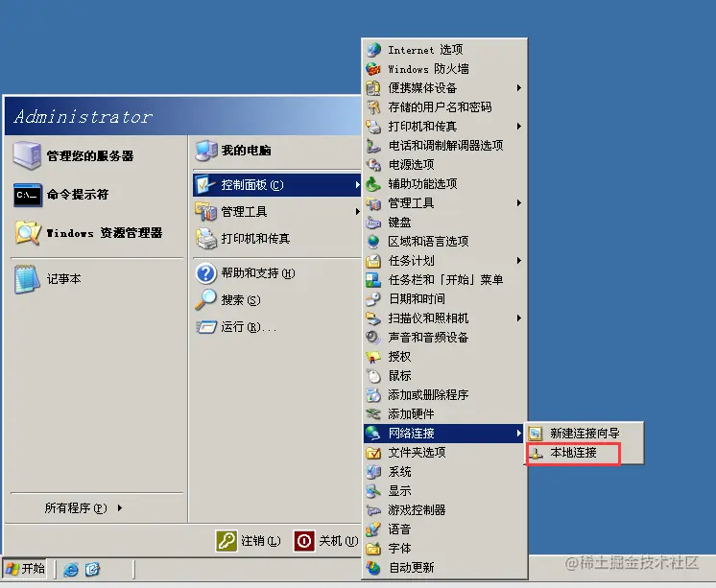Open 运行(R)... dialog entry
Screen dimensions: 716x588
coord(276,327)
